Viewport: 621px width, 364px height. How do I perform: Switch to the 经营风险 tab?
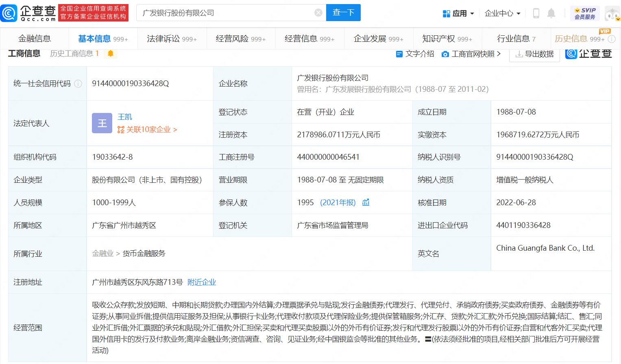point(241,39)
